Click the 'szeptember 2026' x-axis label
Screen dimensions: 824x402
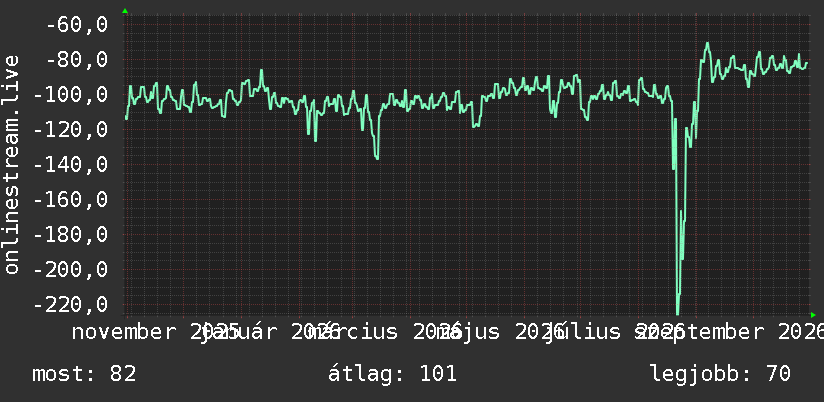pos(730,332)
